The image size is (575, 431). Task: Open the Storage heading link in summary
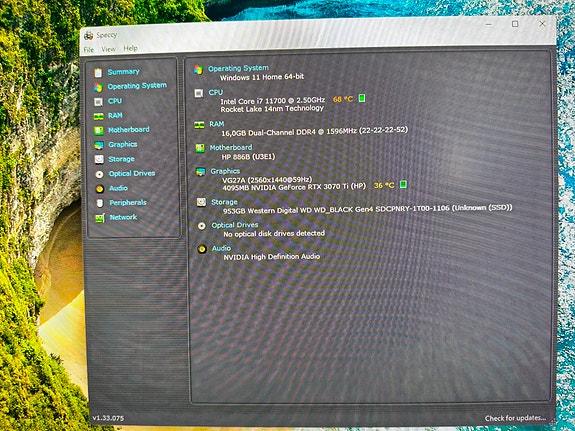[224, 202]
